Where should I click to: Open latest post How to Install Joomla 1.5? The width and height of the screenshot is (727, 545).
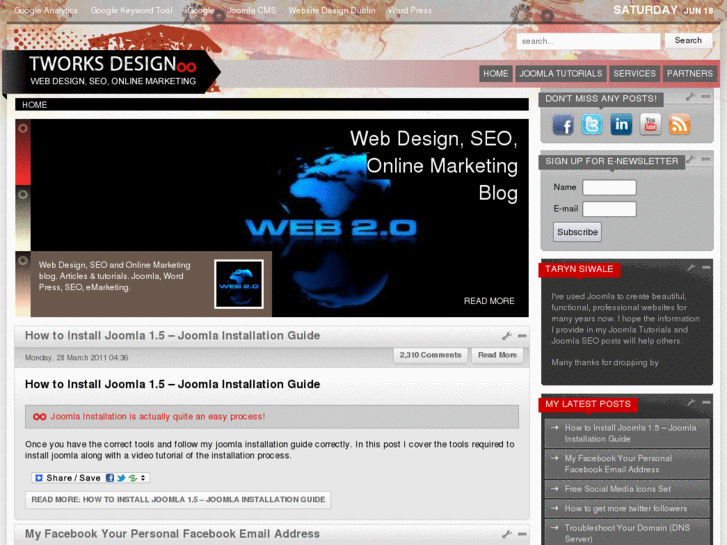[x=627, y=433]
